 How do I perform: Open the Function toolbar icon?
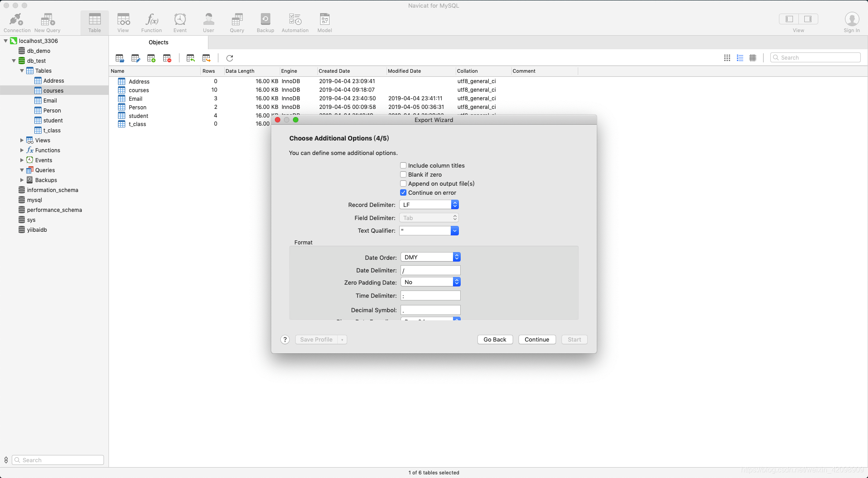151,23
